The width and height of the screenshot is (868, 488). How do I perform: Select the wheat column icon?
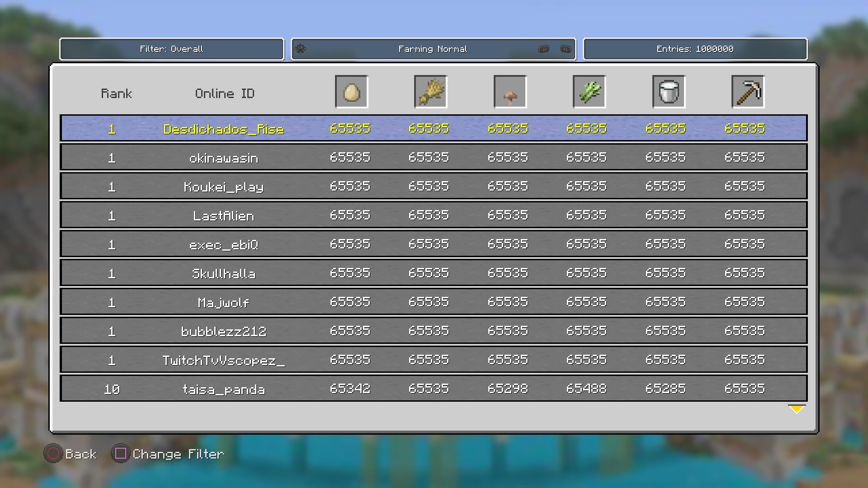431,92
